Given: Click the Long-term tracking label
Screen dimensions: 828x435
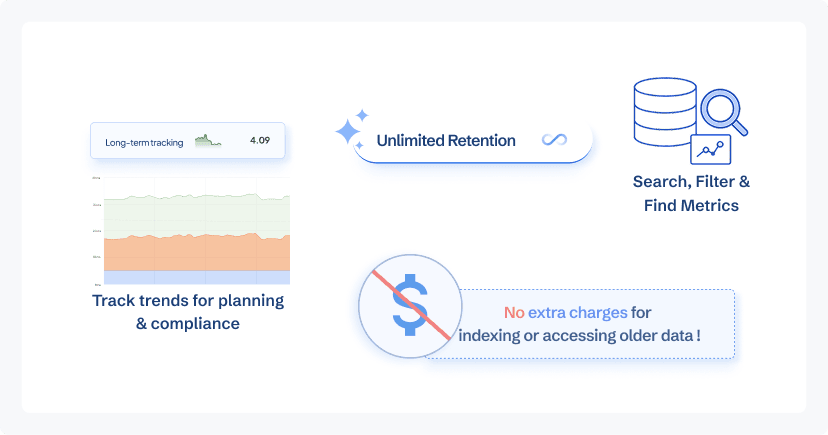Looking at the screenshot, I should [144, 142].
